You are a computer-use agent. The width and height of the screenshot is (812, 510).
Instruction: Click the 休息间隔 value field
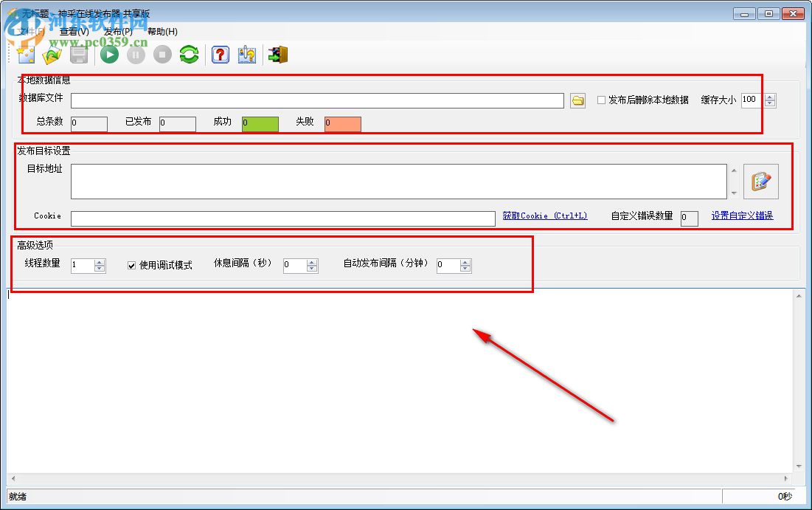[295, 266]
